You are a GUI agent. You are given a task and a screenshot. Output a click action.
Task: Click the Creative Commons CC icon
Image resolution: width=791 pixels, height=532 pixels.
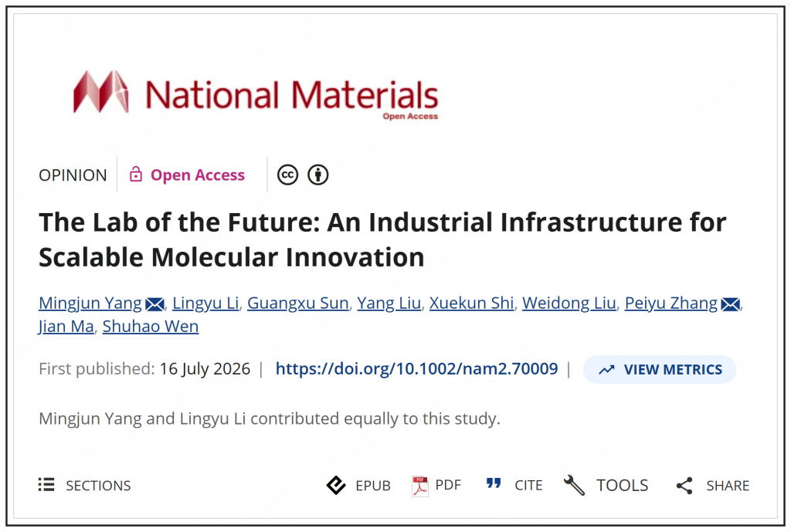(287, 175)
